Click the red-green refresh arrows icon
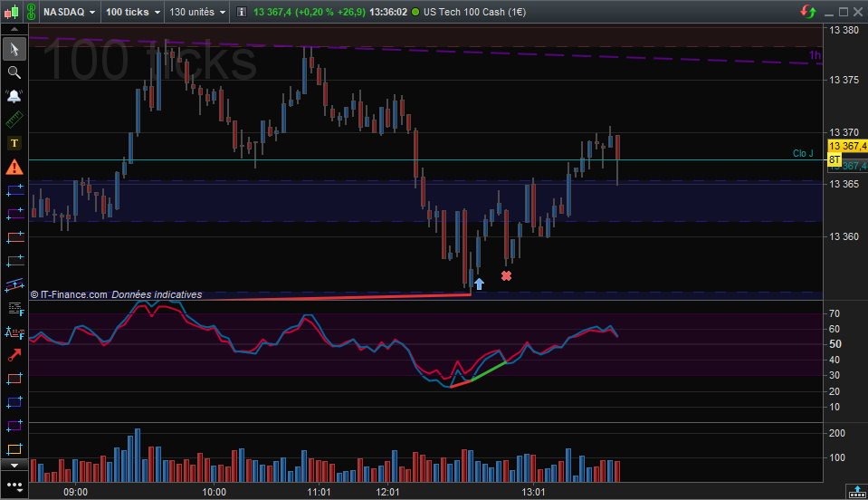868x500 pixels. point(807,12)
